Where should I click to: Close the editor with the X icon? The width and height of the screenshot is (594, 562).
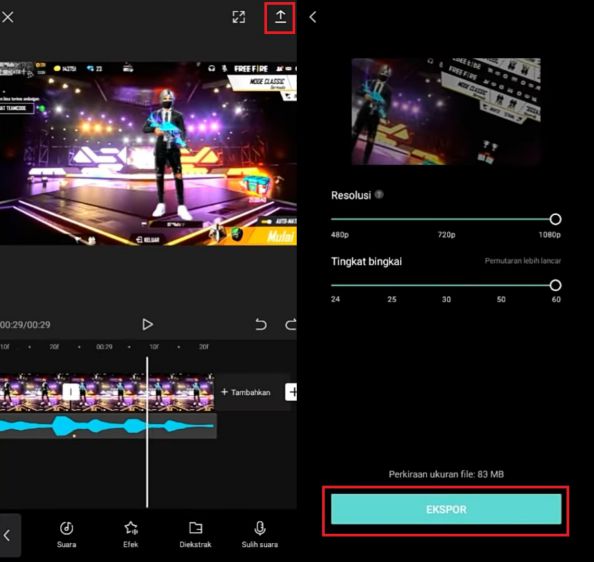7,17
